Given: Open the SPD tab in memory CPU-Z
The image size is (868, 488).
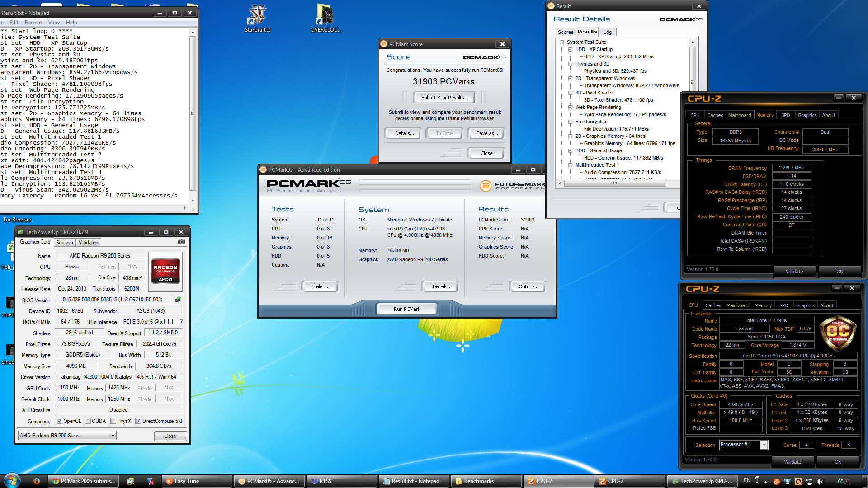Looking at the screenshot, I should (786, 115).
